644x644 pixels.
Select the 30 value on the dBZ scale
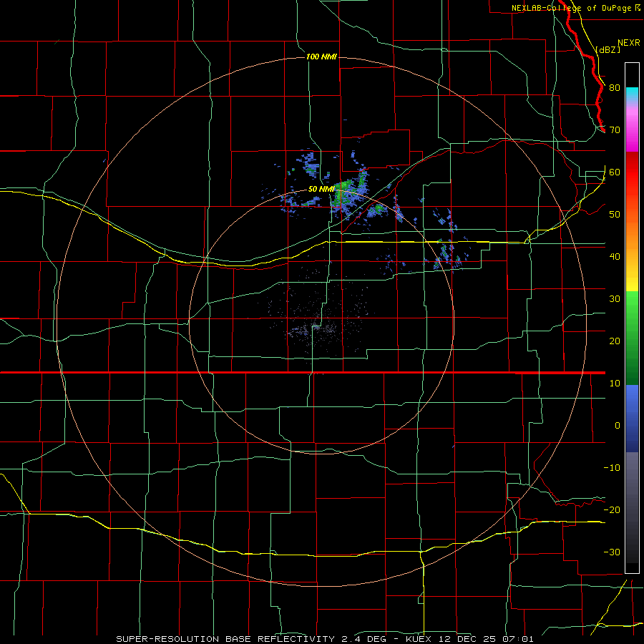pyautogui.click(x=615, y=299)
